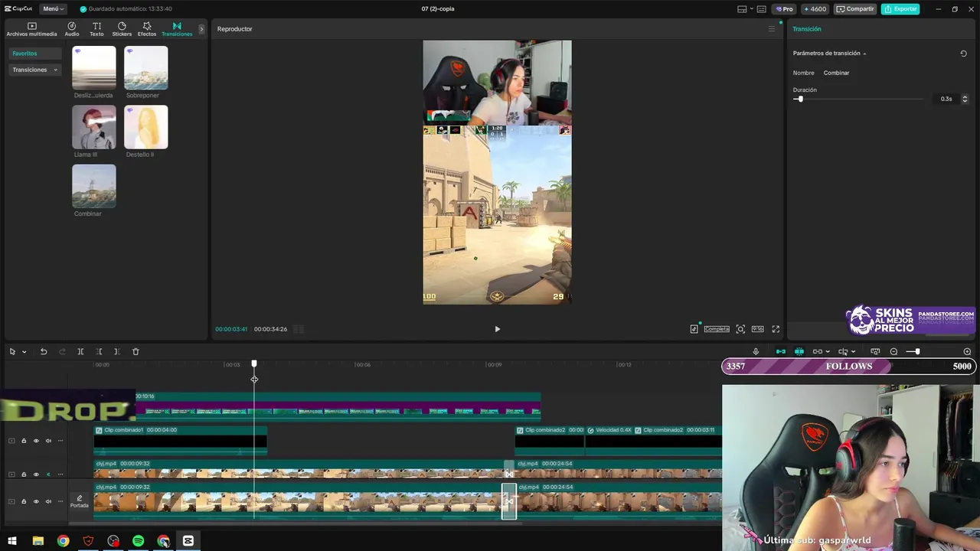Open the preview axis dropdown

click(853, 352)
